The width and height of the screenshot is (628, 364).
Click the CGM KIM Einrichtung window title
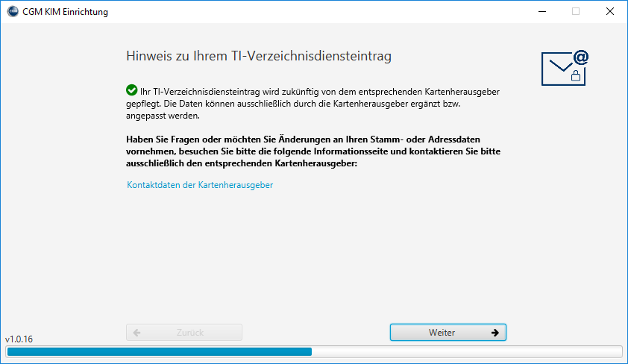(66, 11)
